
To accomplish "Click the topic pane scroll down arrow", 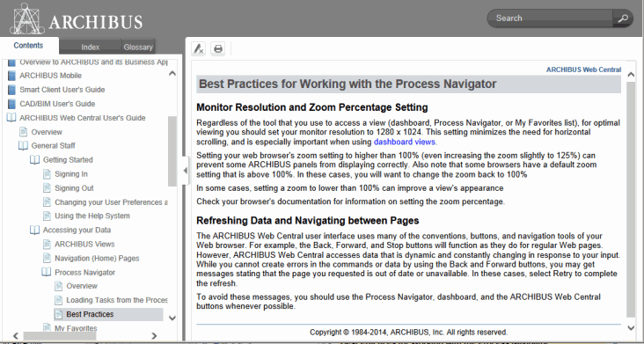I will pos(632,327).
